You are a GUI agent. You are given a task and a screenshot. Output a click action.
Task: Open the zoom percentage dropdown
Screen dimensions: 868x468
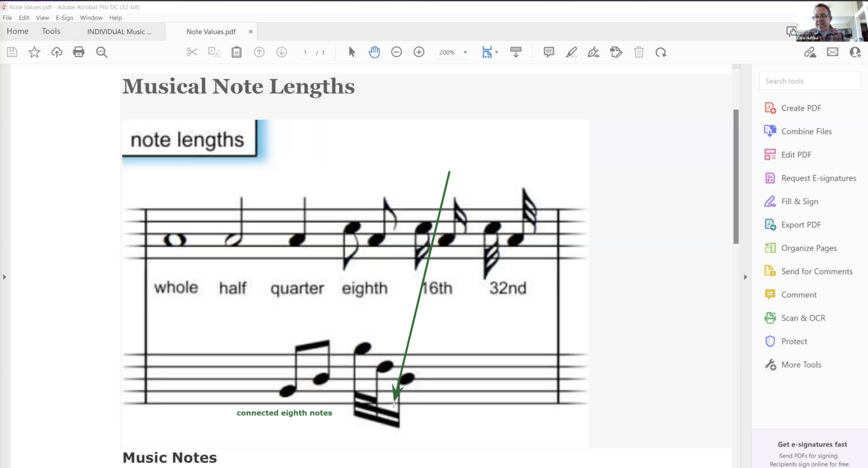pos(465,52)
